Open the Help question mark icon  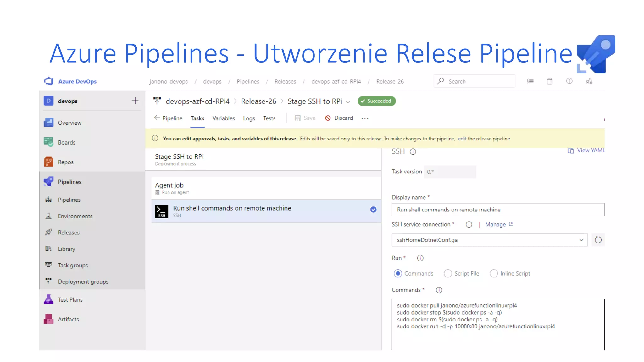click(x=569, y=81)
